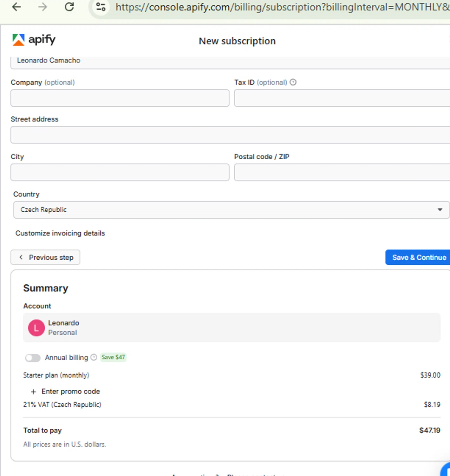Show Tax ID help info icon
Image resolution: width=450 pixels, height=476 pixels.
(x=293, y=82)
